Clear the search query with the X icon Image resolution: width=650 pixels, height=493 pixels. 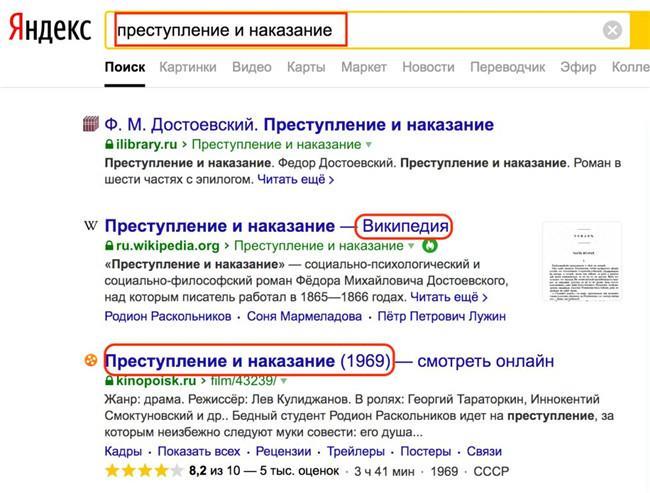pos(612,30)
